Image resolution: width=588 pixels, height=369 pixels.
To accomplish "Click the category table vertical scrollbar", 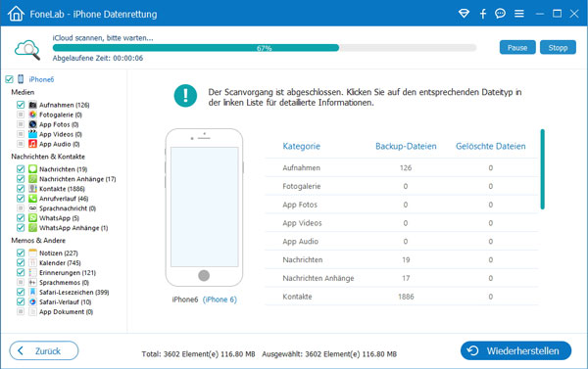I will (x=542, y=169).
